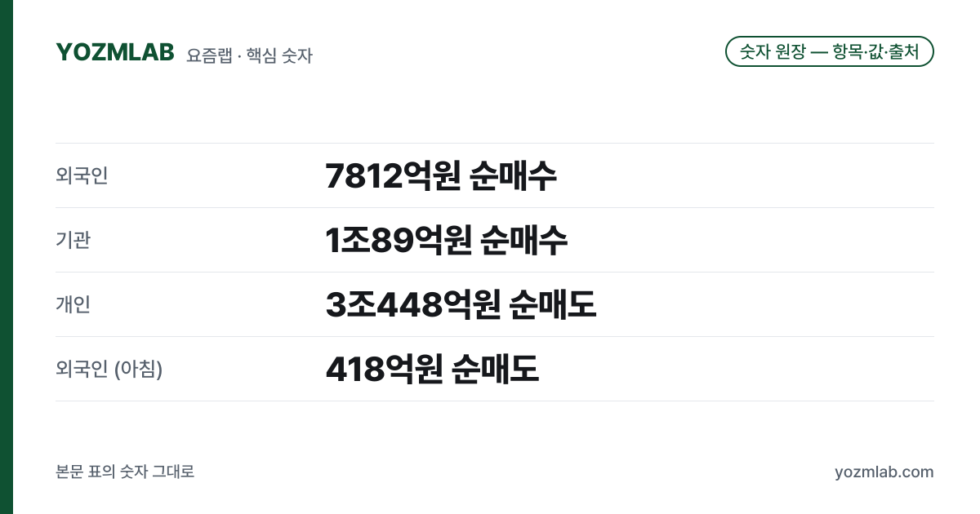Click the footer note 본문 표의 숫자 그대로
Image resolution: width=980 pixels, height=514 pixels.
(x=125, y=472)
